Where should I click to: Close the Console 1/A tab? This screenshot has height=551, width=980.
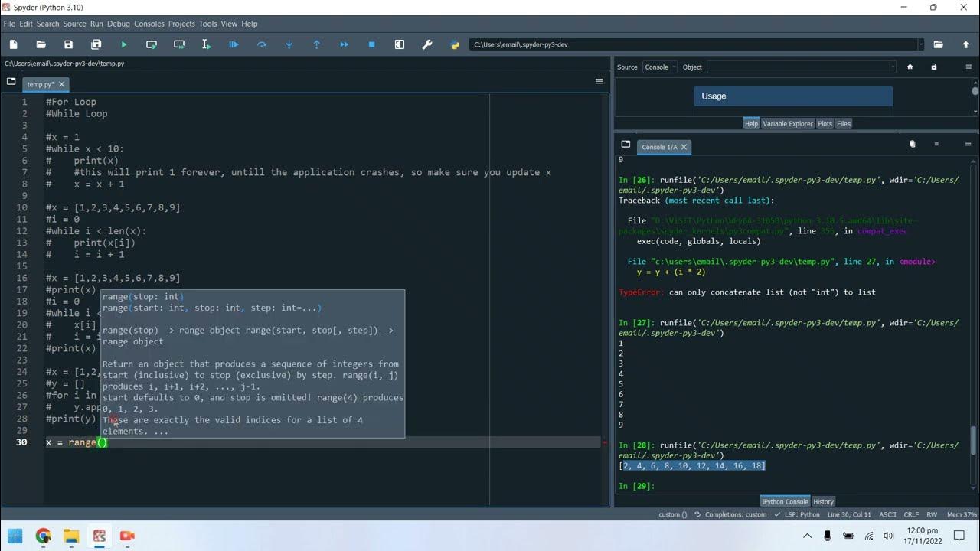(684, 147)
